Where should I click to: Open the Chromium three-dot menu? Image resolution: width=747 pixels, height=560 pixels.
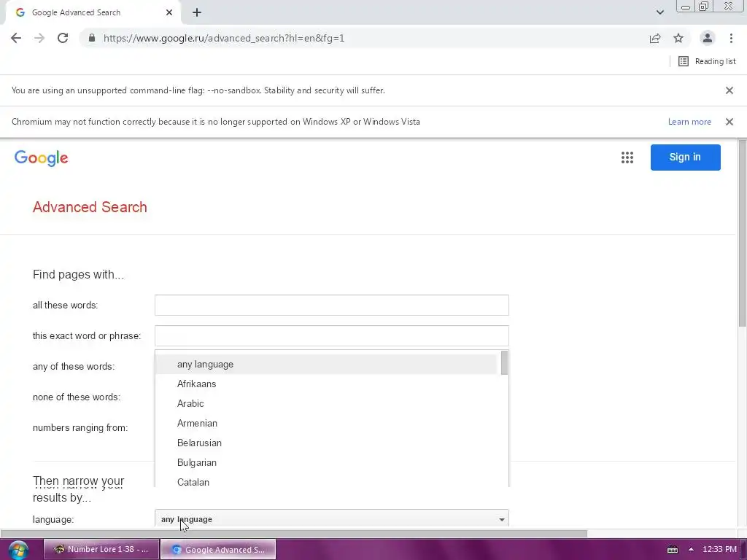[x=731, y=38]
